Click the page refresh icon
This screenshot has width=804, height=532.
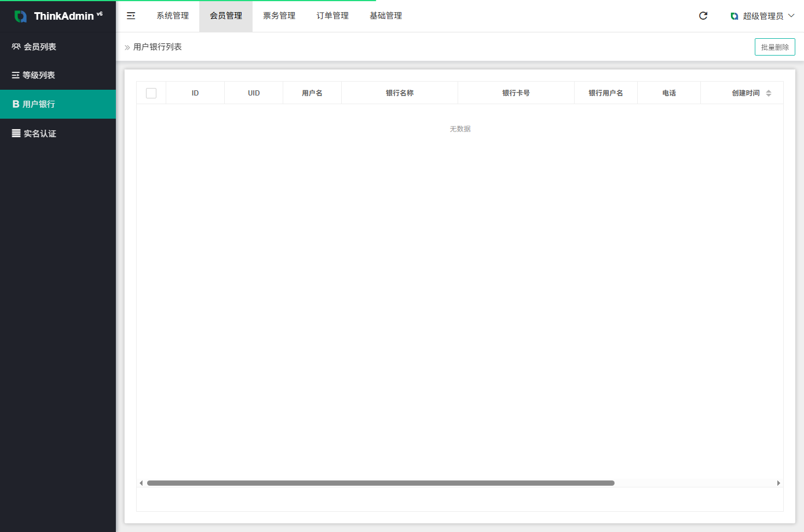pyautogui.click(x=703, y=16)
